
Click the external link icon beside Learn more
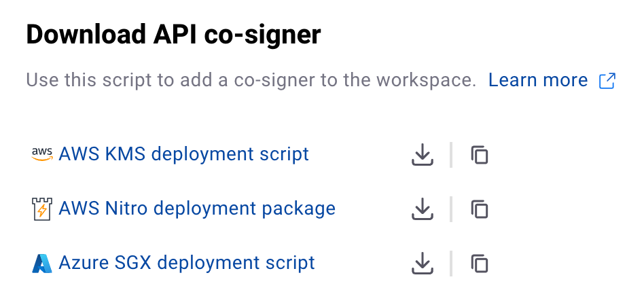(607, 81)
